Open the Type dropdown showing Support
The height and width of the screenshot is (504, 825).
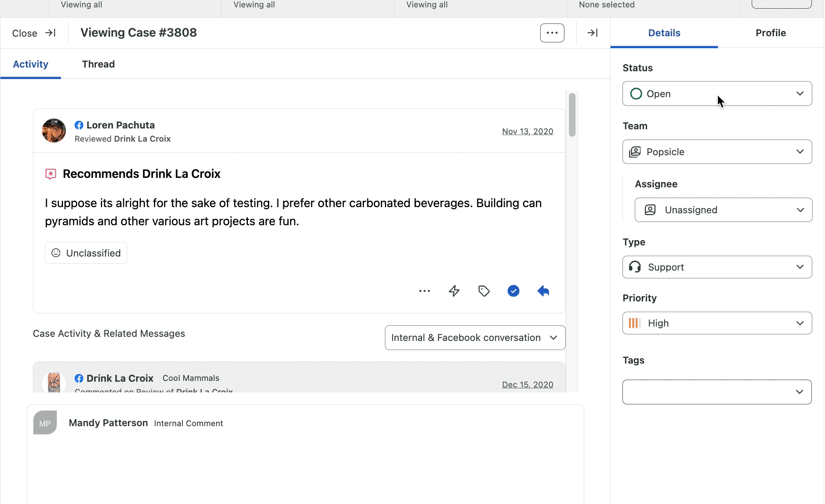(717, 267)
